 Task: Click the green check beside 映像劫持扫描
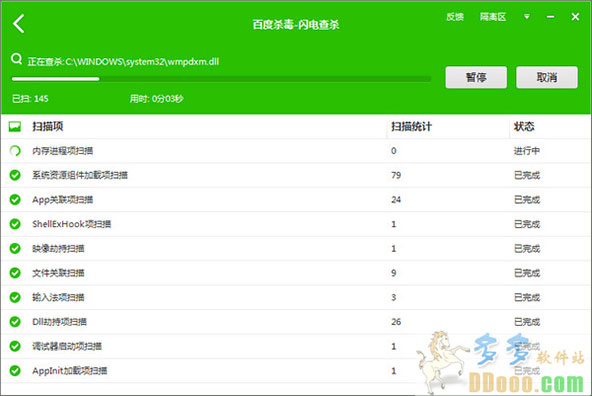15,248
